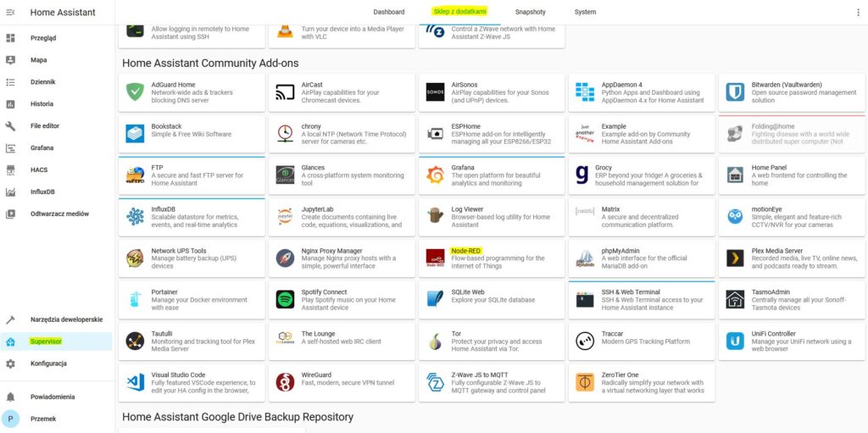Select HACS in the sidebar

[x=39, y=170]
